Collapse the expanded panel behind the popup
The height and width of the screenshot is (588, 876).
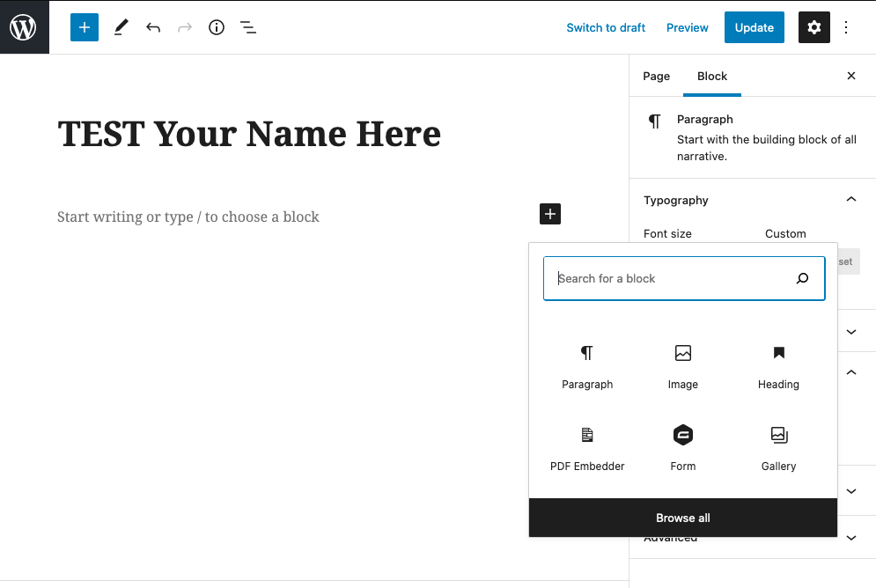point(850,372)
